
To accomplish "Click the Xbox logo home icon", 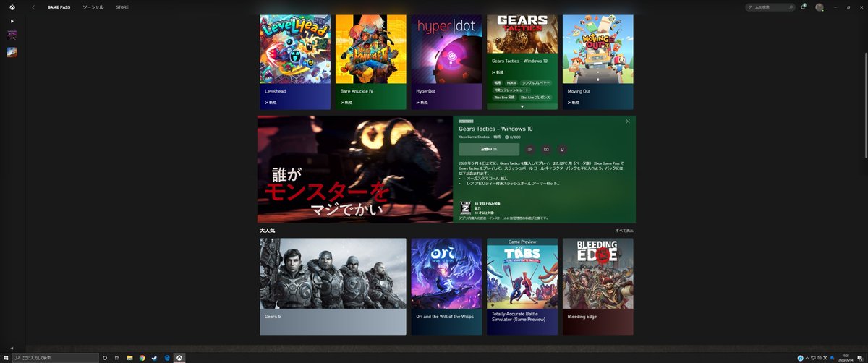I will pyautogui.click(x=12, y=7).
